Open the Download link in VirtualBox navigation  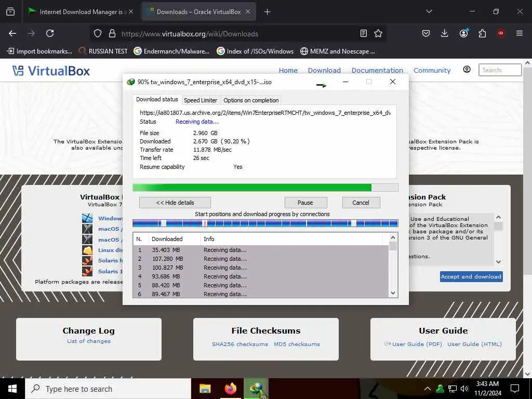[324, 70]
